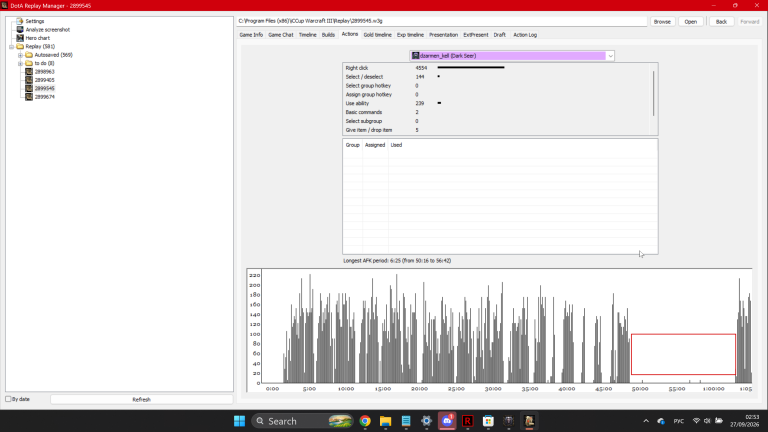Screen dimensions: 768x432
Task: Select the 'Settings' tree label
Action: (35, 21)
